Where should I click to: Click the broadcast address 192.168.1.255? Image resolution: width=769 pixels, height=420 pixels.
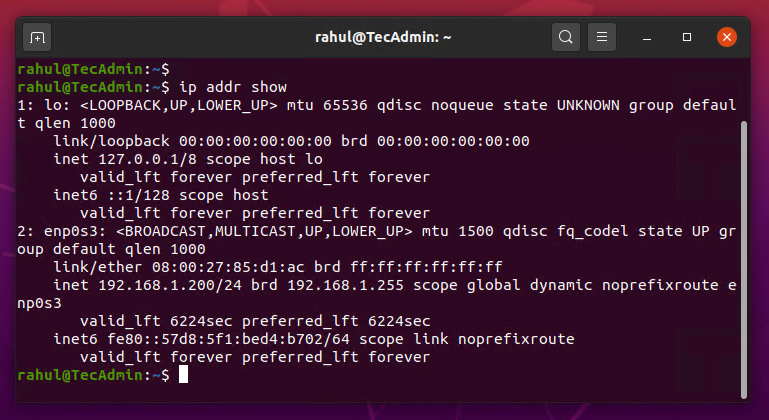345,285
